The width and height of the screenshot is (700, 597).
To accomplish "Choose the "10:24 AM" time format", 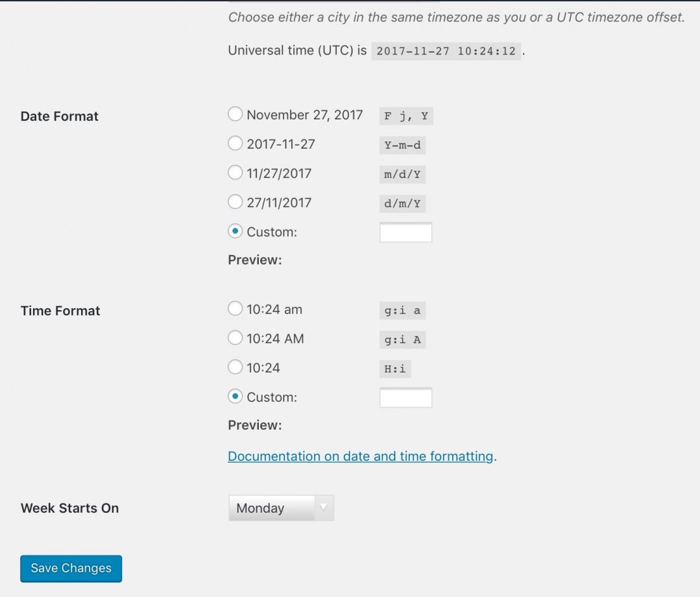I will click(x=235, y=337).
